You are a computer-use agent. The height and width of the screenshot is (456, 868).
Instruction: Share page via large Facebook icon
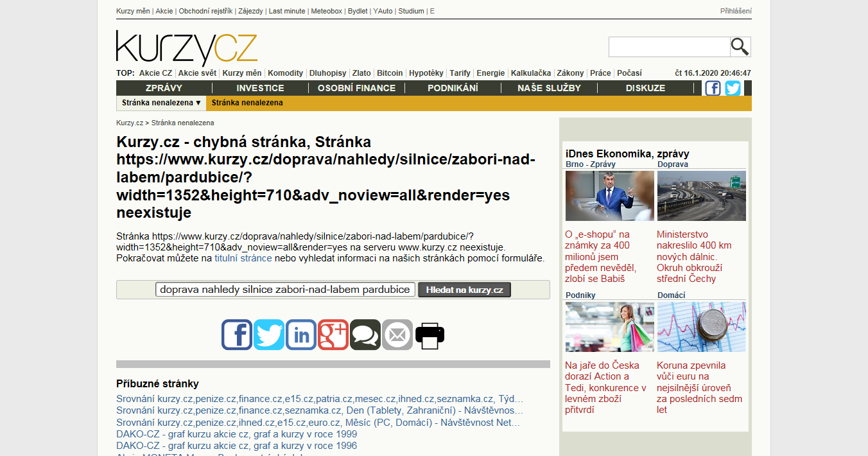[237, 335]
